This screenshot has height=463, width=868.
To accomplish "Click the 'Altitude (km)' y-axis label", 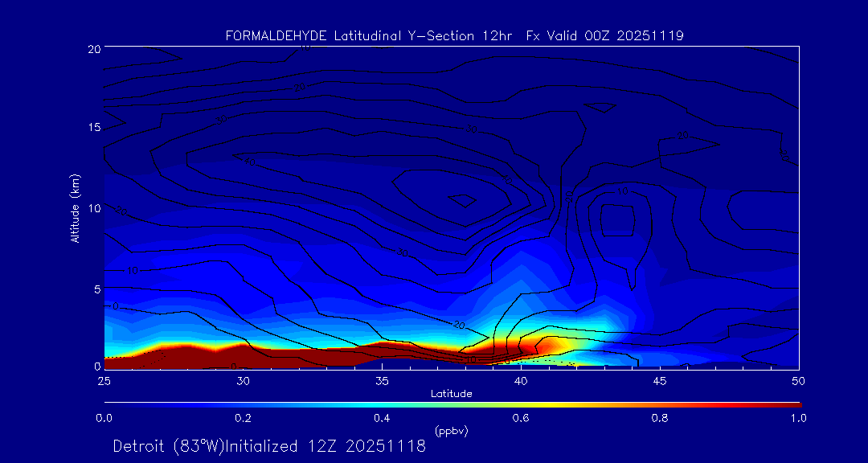I will (x=75, y=207).
